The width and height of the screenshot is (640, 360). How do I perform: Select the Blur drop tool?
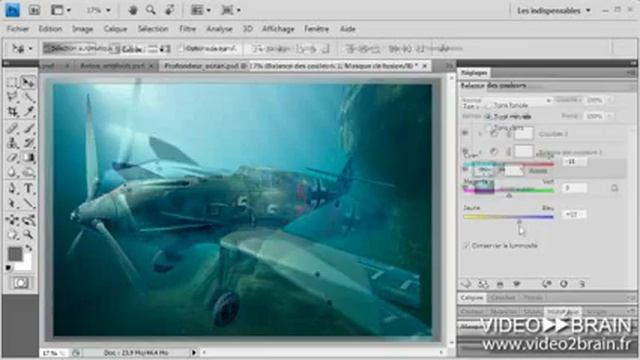(x=12, y=173)
